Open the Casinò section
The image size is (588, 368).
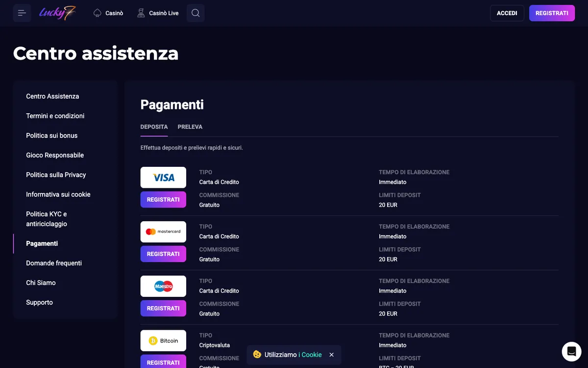pyautogui.click(x=108, y=13)
